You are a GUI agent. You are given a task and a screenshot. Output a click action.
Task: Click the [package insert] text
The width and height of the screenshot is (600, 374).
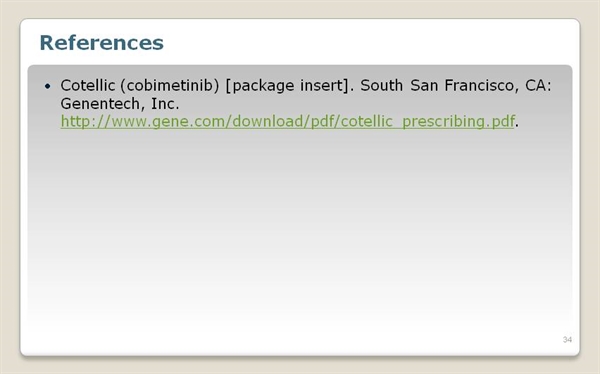pos(287,86)
